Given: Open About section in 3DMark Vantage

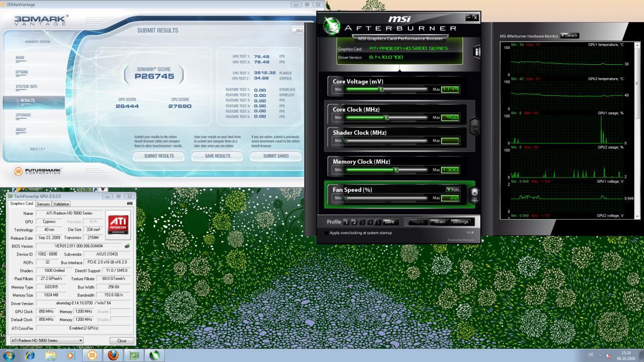Looking at the screenshot, I should click(21, 129).
